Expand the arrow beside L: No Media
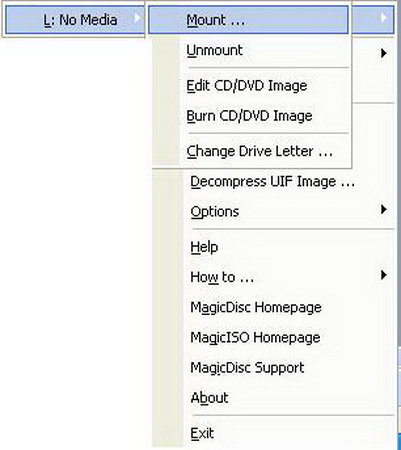 pos(137,18)
